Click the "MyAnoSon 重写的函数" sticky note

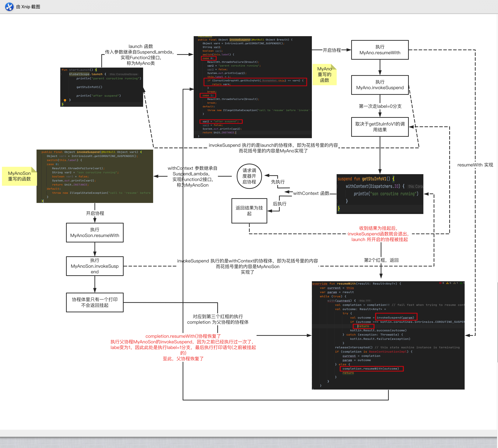click(x=19, y=176)
